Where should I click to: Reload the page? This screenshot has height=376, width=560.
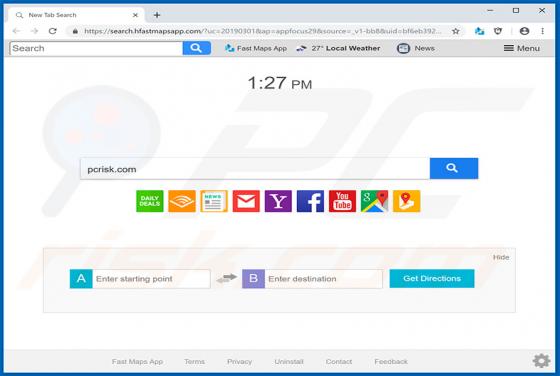[x=52, y=31]
